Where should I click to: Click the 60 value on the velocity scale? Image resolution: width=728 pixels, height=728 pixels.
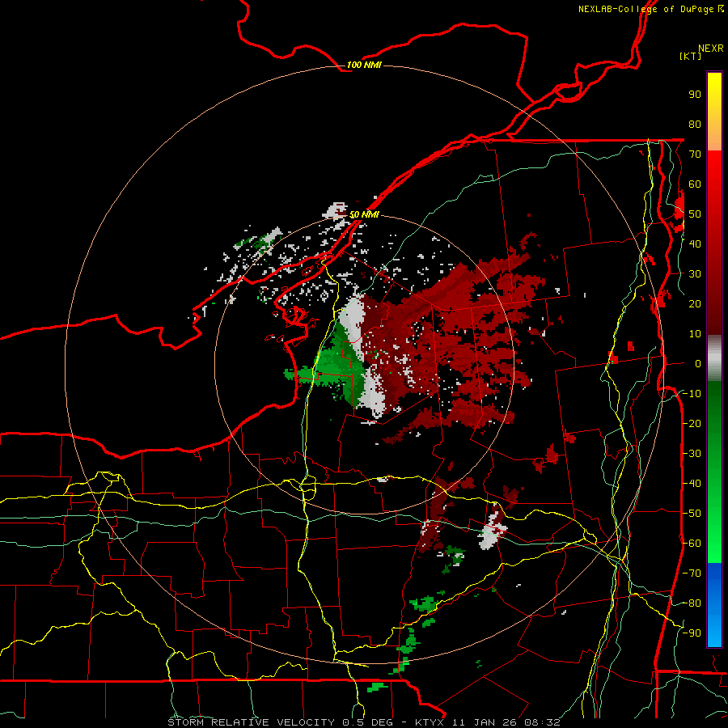[x=695, y=184]
